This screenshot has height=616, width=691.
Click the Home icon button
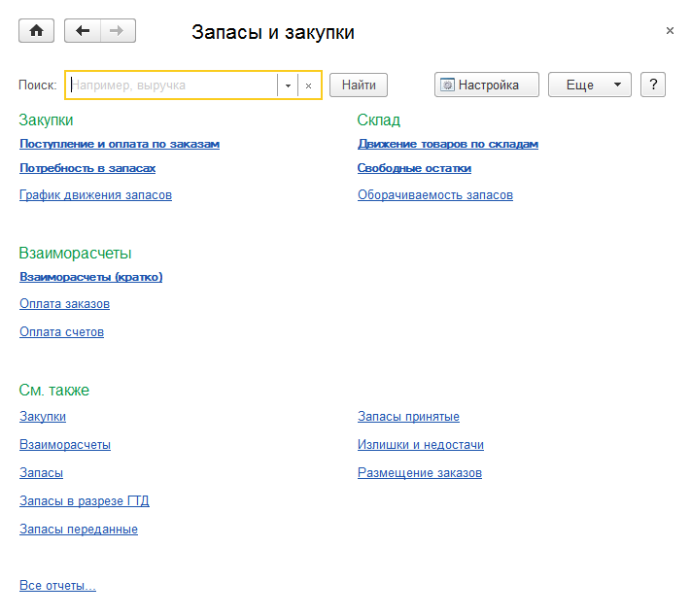(x=37, y=31)
